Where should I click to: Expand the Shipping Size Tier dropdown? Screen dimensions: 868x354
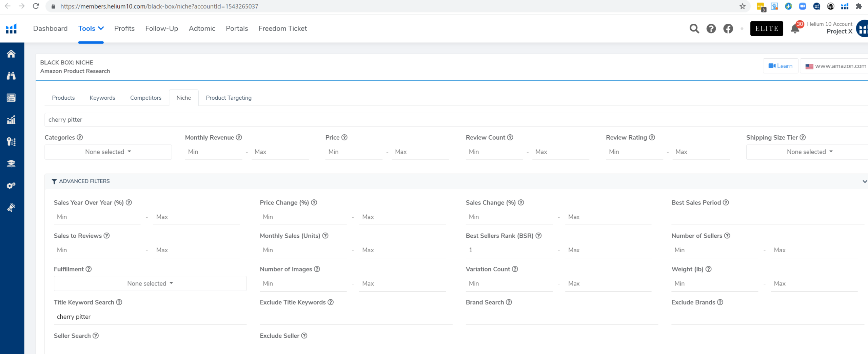[x=809, y=152]
